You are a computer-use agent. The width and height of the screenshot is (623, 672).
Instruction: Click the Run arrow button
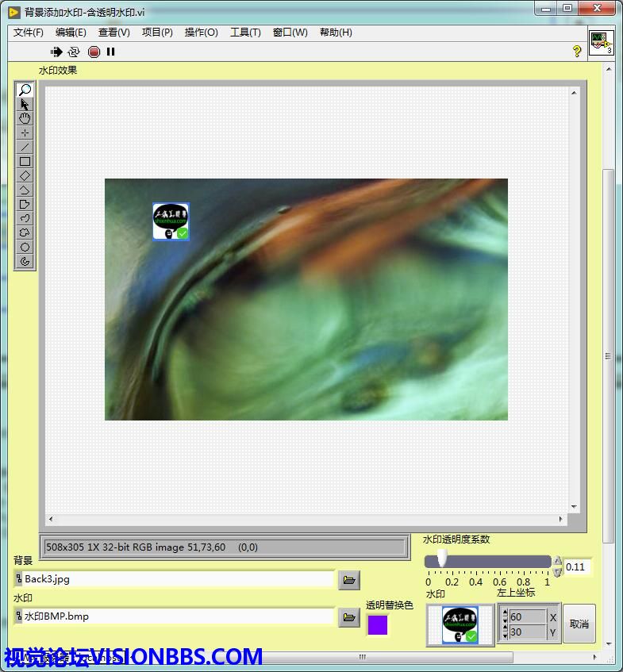[x=56, y=52]
